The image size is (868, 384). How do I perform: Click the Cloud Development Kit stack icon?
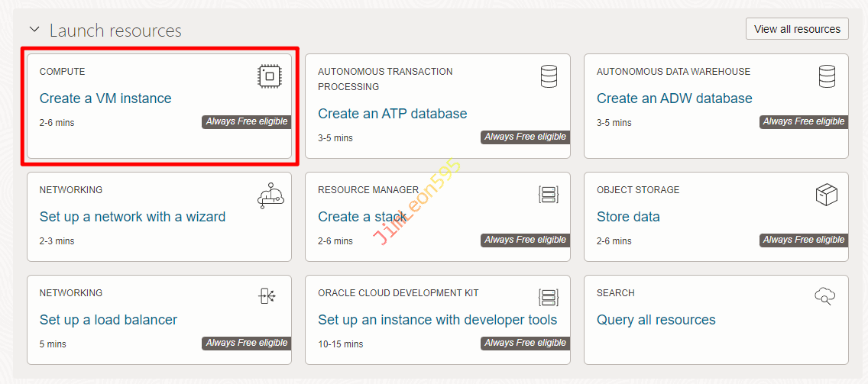coord(548,298)
